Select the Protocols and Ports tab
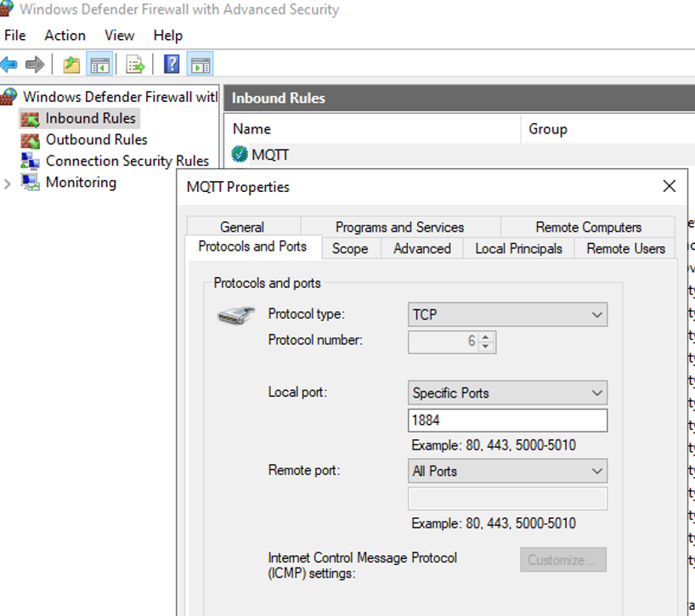This screenshot has width=695, height=616. 252,246
